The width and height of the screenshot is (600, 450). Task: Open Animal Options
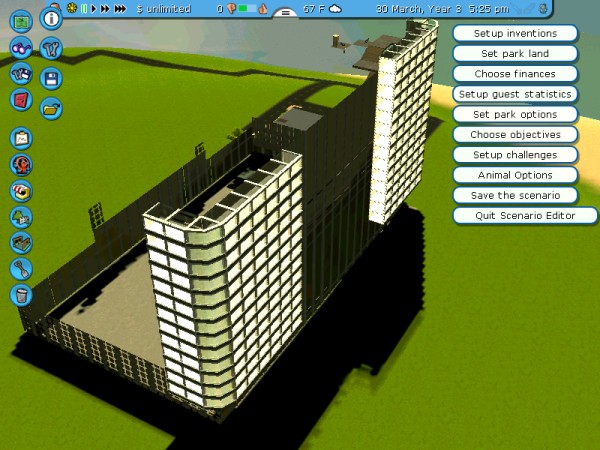(515, 175)
